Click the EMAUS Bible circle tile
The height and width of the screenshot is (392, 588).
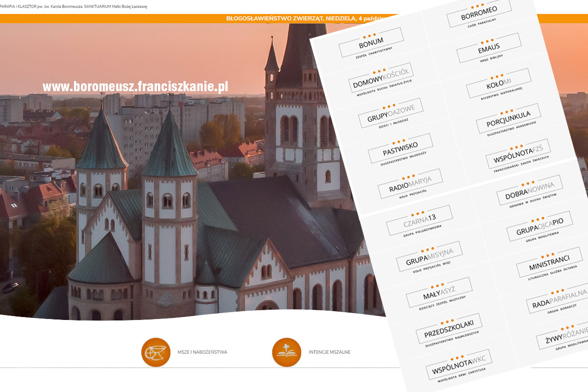489,48
